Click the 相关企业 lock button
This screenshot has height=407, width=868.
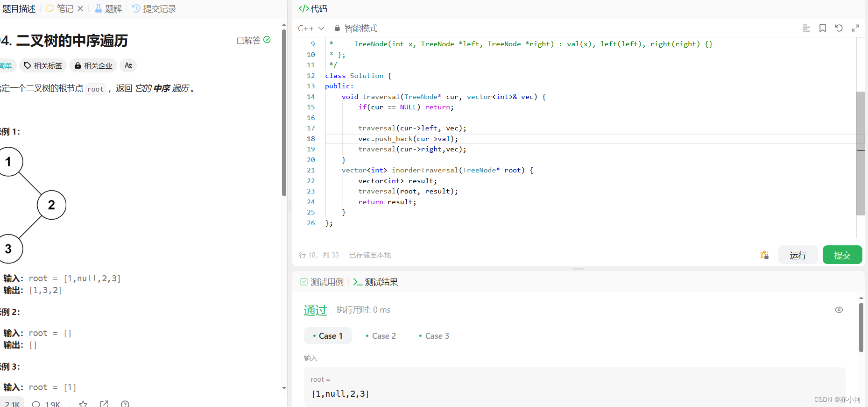pos(93,65)
